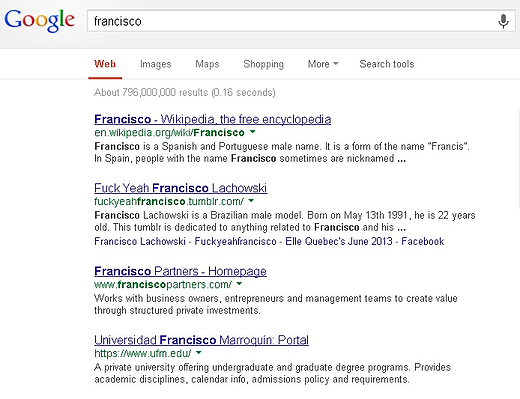This screenshot has width=520, height=399.
Task: Open Search tools options
Action: pyautogui.click(x=387, y=64)
